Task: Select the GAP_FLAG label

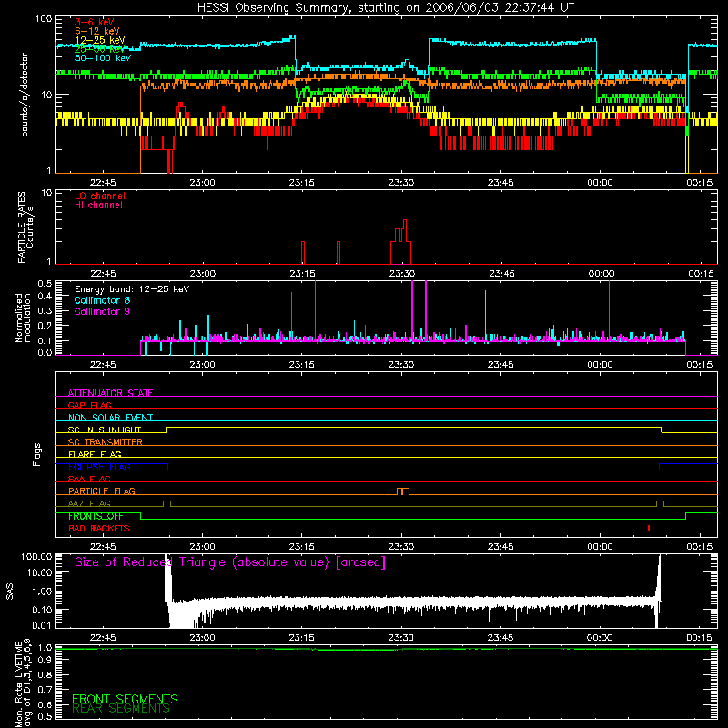Action: coord(89,405)
